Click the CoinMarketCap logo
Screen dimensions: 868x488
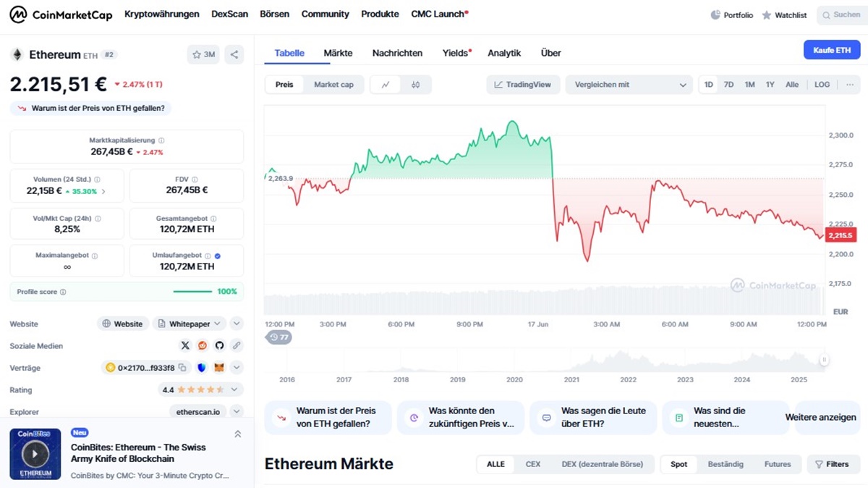tap(61, 14)
